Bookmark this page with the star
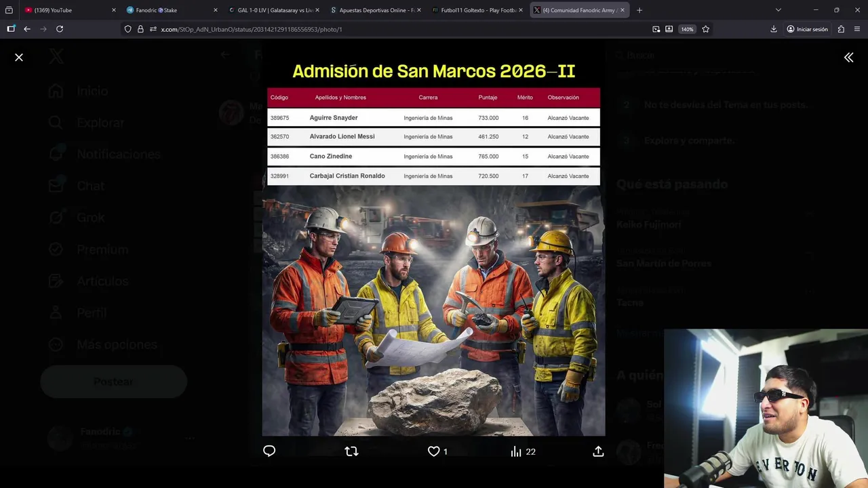868x488 pixels. coord(706,29)
